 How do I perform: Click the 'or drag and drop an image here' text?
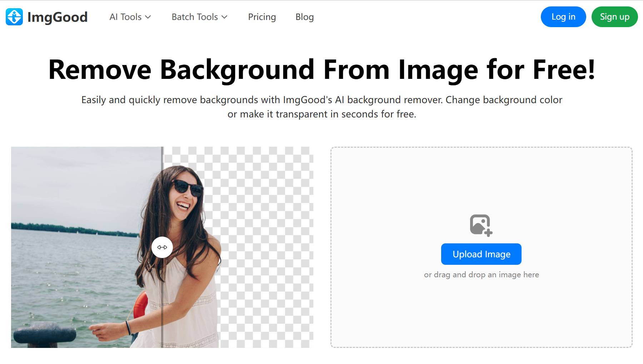pos(481,275)
